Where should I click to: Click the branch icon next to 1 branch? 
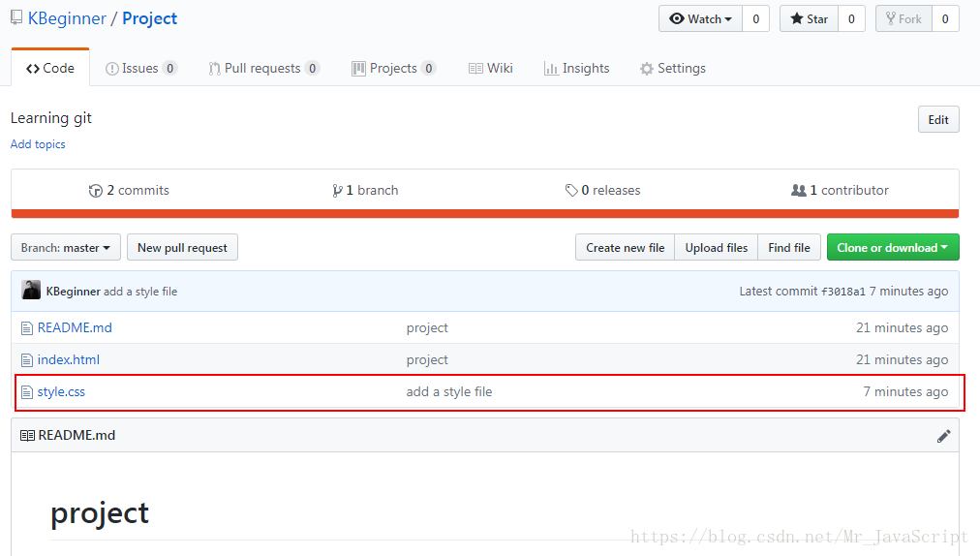(338, 191)
